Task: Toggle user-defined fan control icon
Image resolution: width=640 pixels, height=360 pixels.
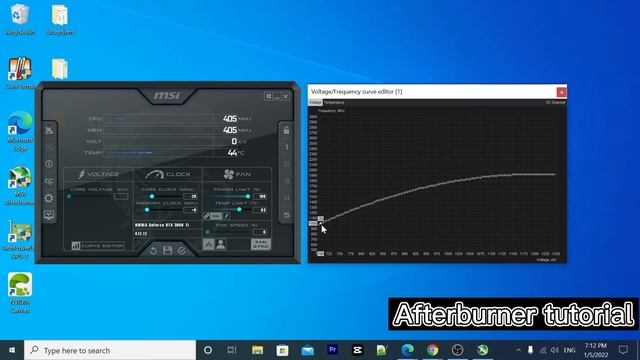Action: 221,244
